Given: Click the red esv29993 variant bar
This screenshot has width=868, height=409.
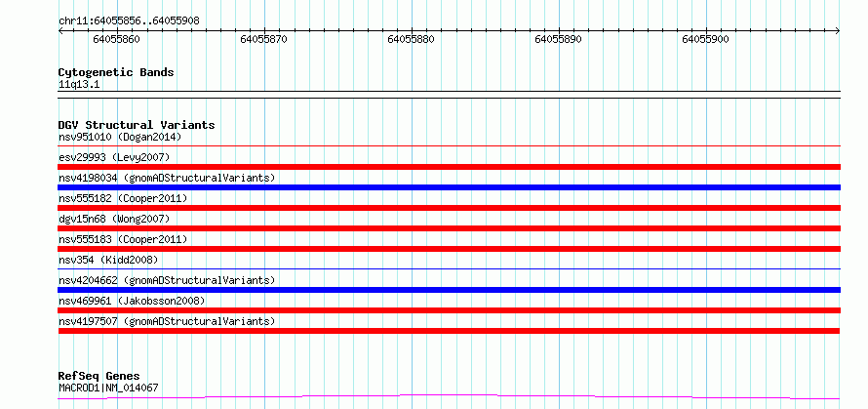Looking at the screenshot, I should pos(449,167).
